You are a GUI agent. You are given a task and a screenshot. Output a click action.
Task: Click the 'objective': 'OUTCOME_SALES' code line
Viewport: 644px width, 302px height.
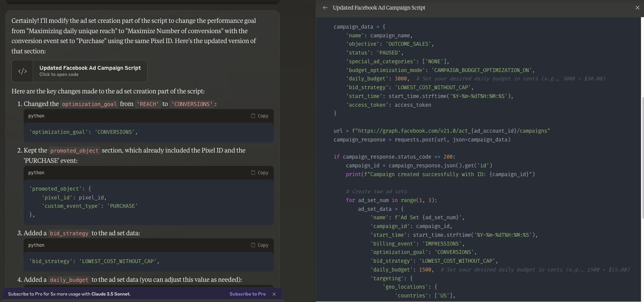coord(390,44)
